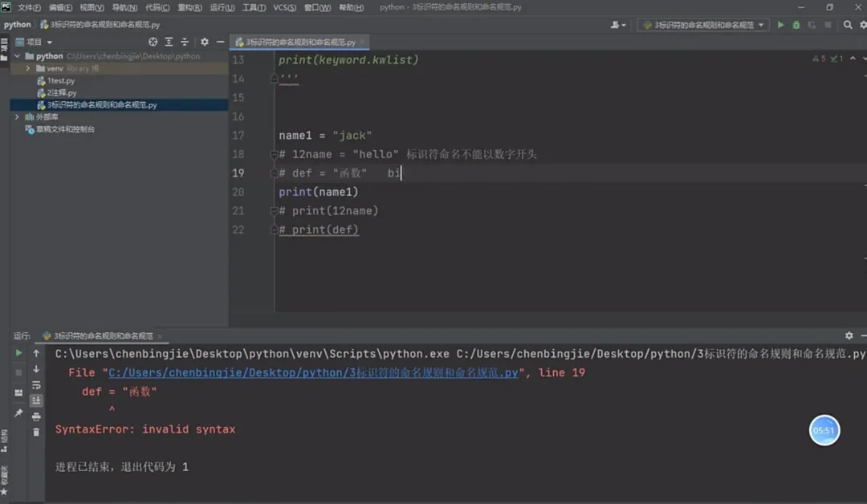Jump up the stack trace arrow
Viewport: 867px width, 504px height.
coord(36,352)
